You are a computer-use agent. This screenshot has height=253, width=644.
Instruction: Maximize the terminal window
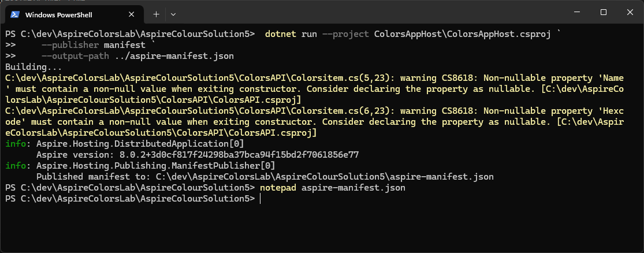(603, 12)
